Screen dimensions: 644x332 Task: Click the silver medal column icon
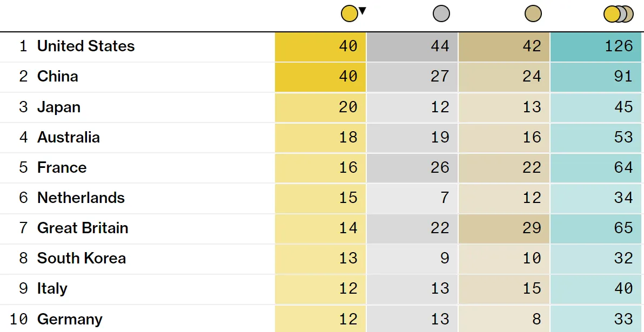441,13
